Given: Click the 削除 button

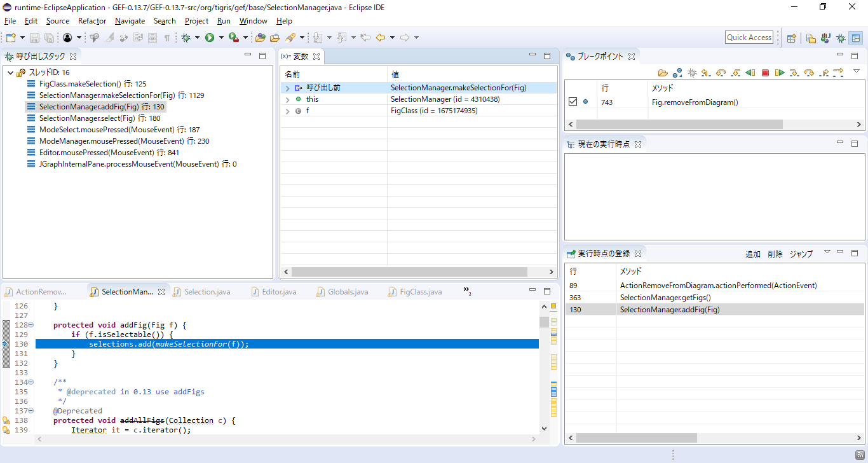Looking at the screenshot, I should 775,254.
